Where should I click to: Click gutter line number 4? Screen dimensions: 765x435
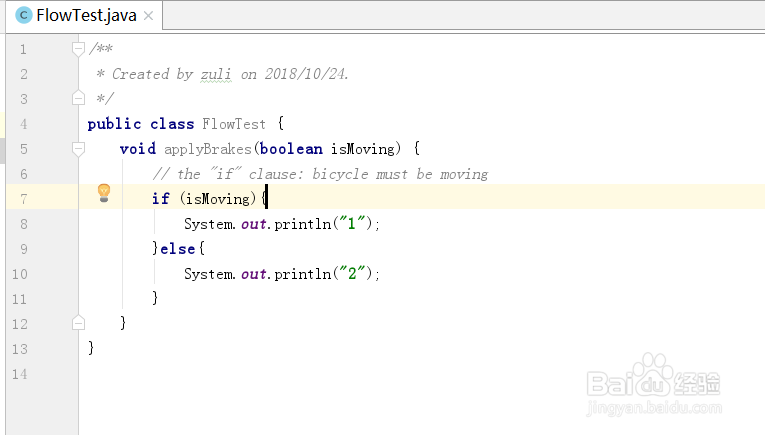tap(23, 124)
